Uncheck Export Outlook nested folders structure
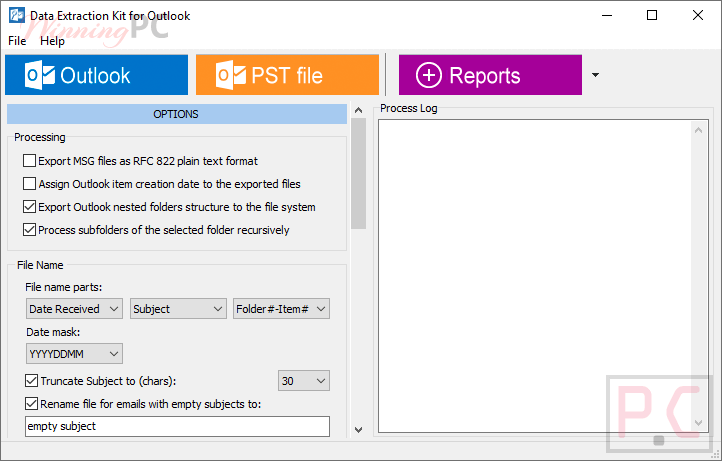This screenshot has height=461, width=722. [29, 207]
